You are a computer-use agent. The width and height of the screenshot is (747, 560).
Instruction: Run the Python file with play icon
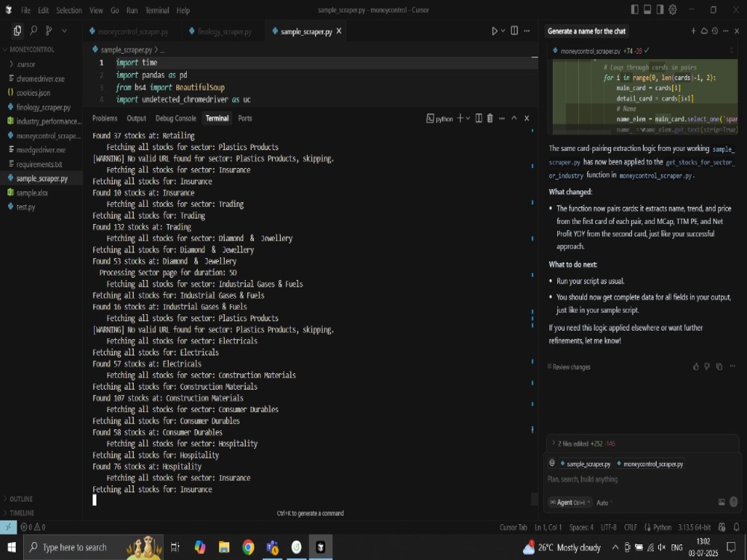[495, 31]
